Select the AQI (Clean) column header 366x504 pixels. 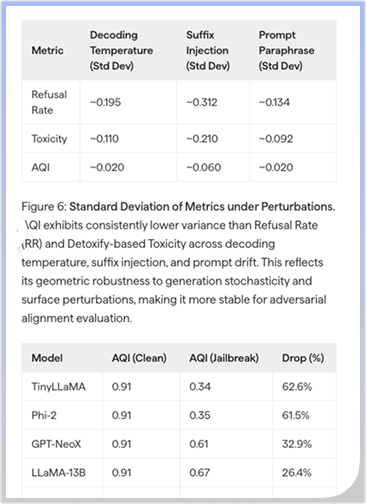(x=139, y=358)
